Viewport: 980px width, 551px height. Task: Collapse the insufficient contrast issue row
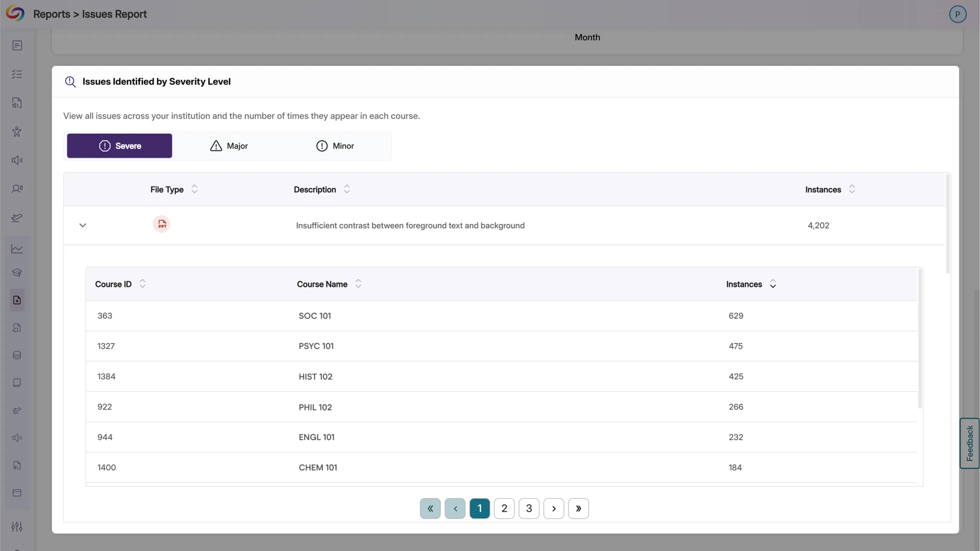coord(83,225)
